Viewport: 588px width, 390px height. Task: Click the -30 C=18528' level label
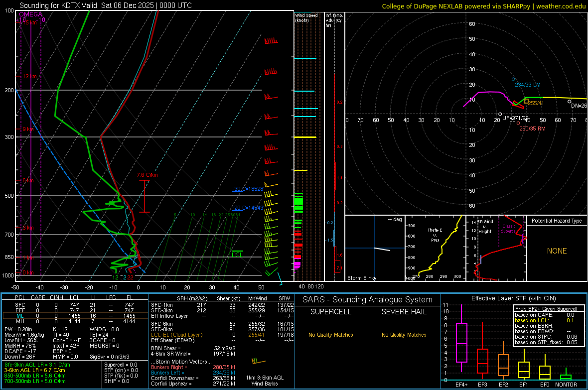248,189
